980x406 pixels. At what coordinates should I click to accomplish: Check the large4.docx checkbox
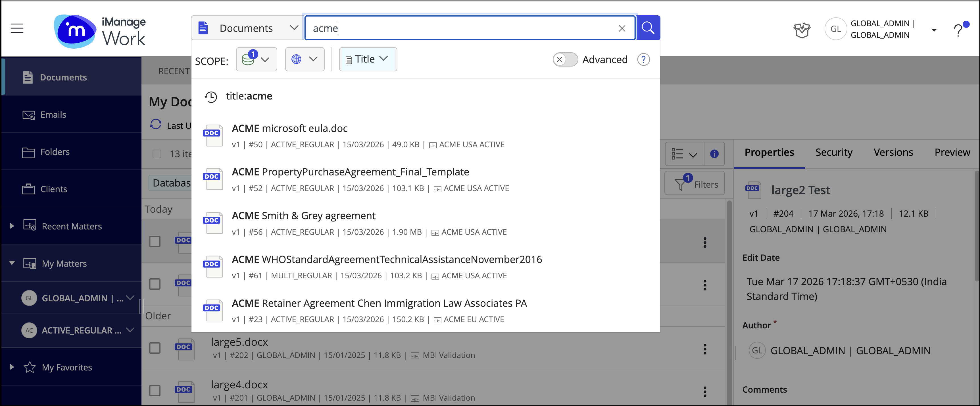(x=155, y=390)
